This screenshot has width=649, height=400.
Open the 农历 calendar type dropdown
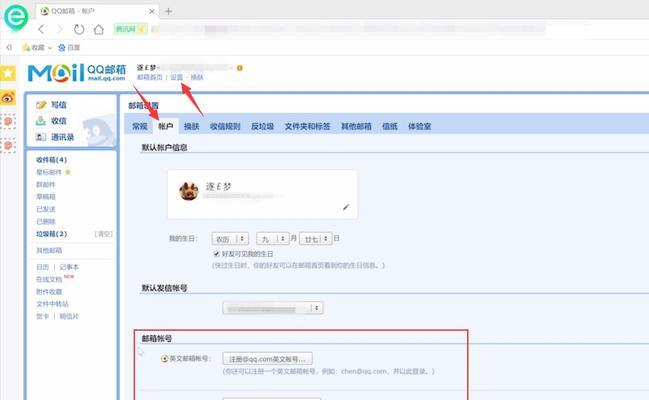point(230,239)
